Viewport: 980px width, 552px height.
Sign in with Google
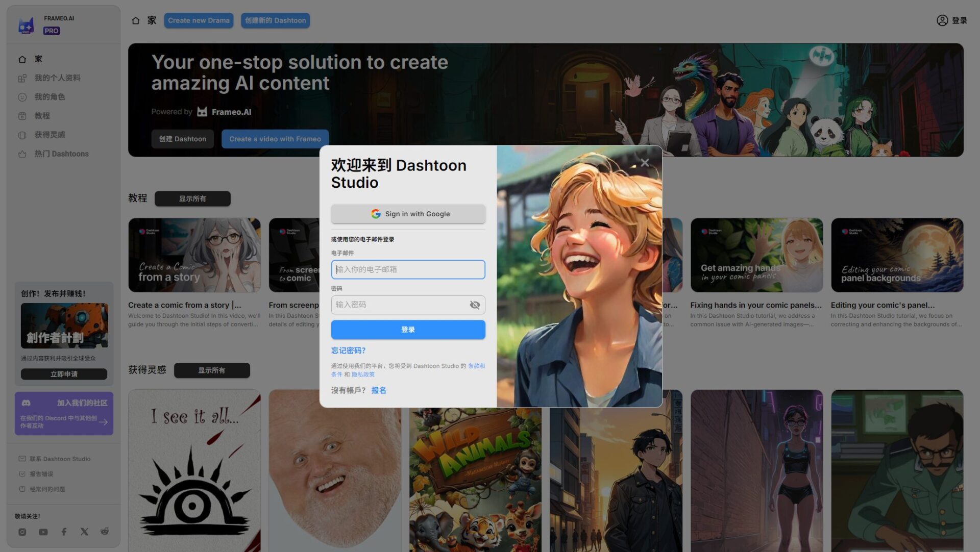[x=408, y=214]
